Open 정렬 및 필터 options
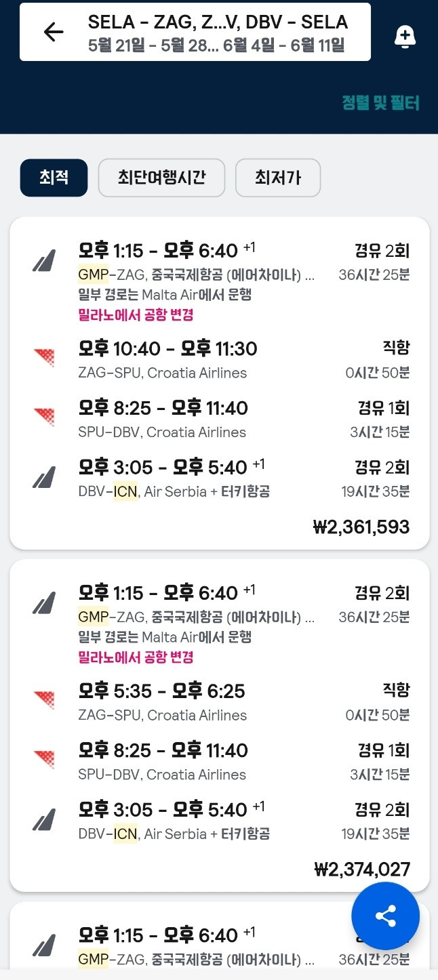Screen dimensions: 438x980 (380, 103)
